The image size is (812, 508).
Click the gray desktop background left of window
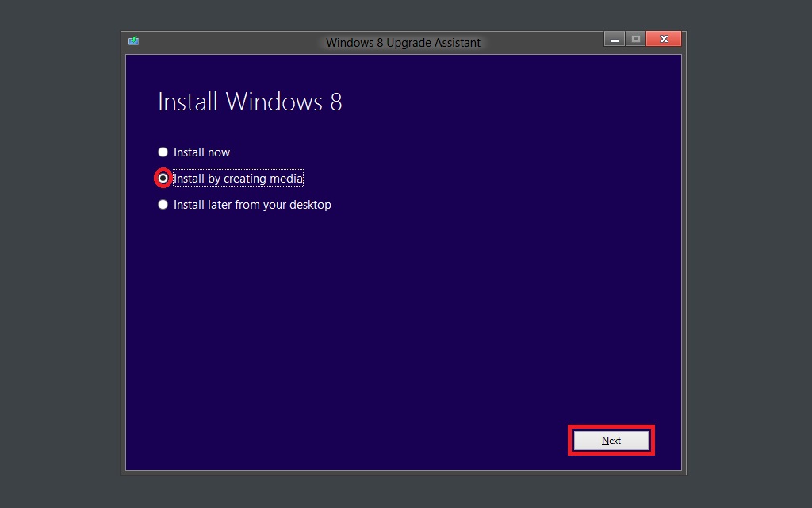[x=59, y=254]
